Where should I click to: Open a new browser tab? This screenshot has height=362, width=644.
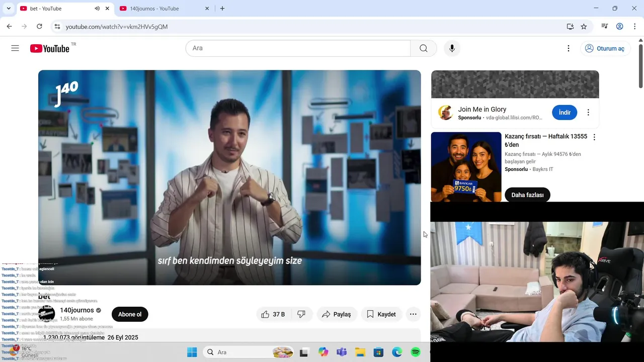coord(222,9)
